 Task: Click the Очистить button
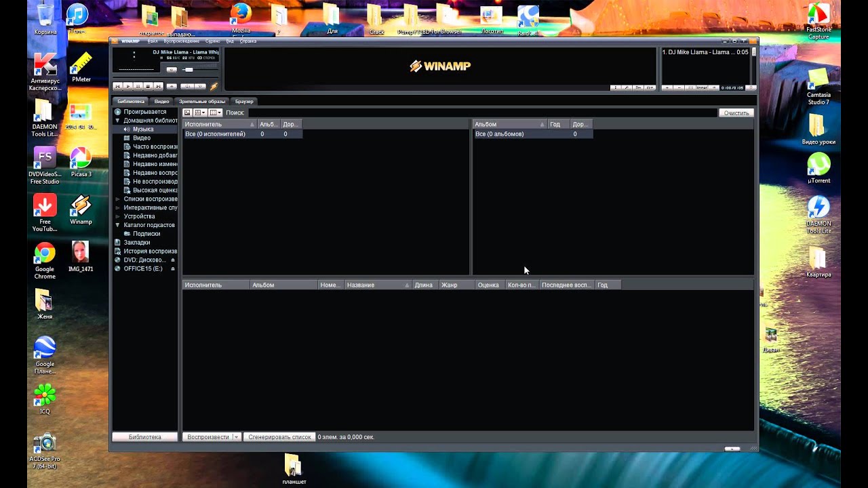point(736,113)
